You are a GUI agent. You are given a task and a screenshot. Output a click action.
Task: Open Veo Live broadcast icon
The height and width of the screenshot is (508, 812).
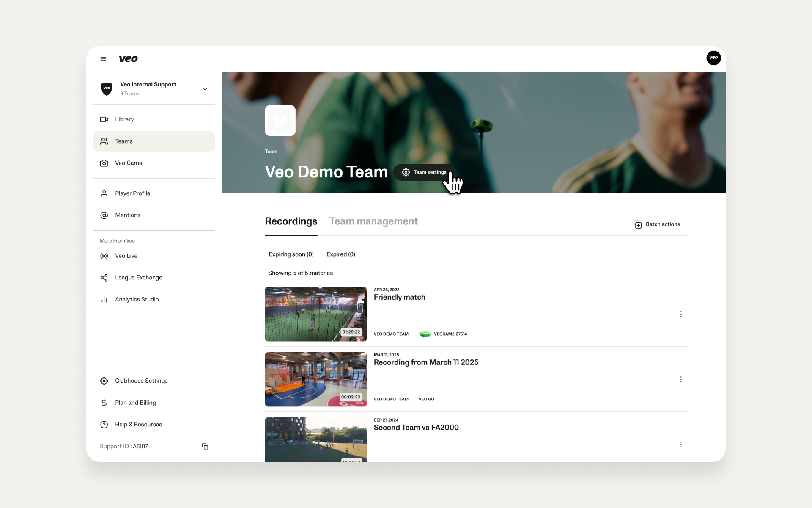coord(104,256)
